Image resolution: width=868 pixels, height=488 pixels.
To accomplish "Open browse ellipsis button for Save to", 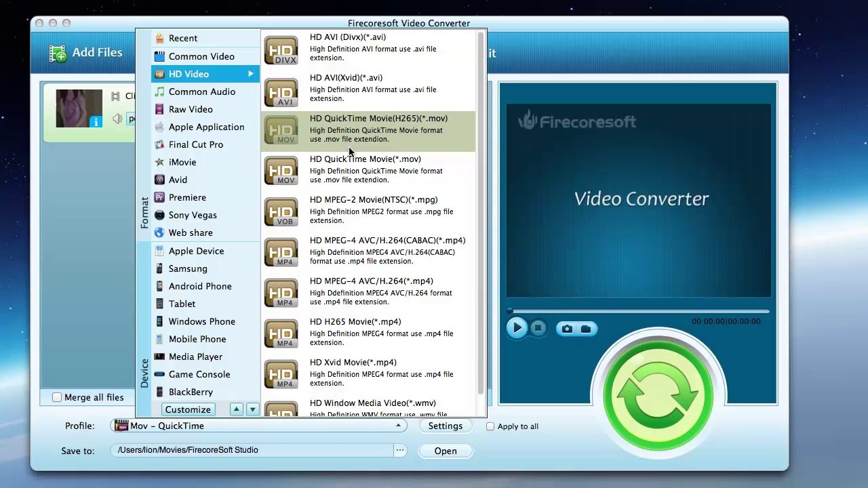I will tap(400, 450).
